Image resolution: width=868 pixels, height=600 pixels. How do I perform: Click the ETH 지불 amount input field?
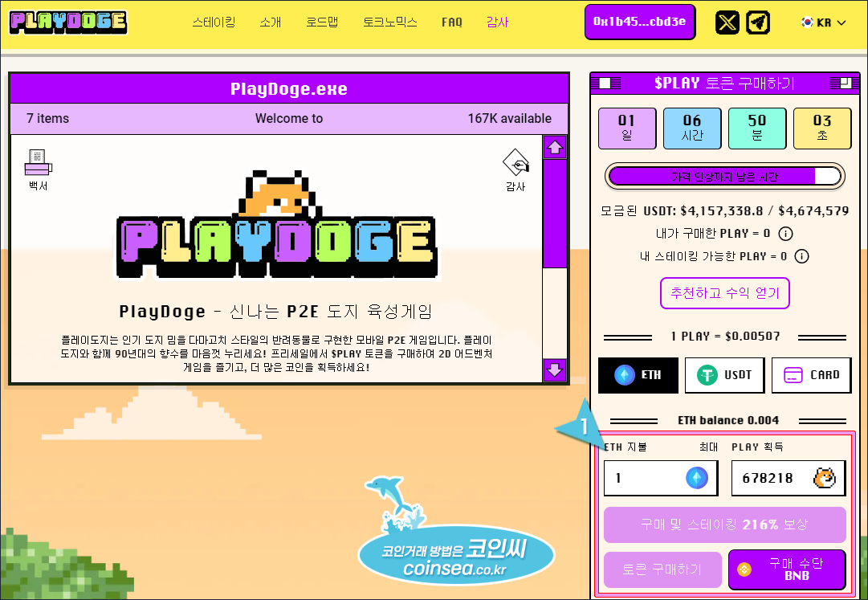[661, 478]
